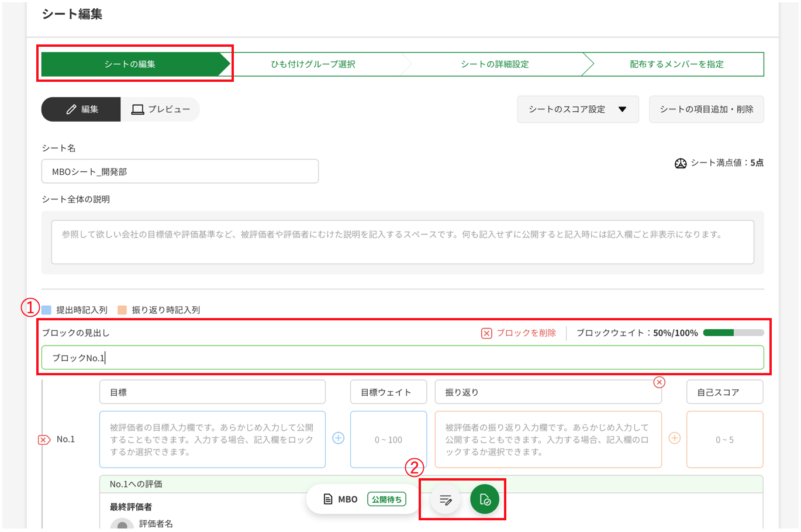The image size is (801, 532).
Task: Click the シート編集 page title
Action: coord(72,14)
